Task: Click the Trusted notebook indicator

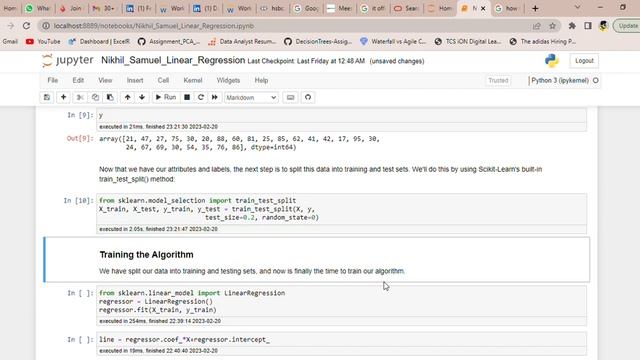Action: [x=498, y=80]
